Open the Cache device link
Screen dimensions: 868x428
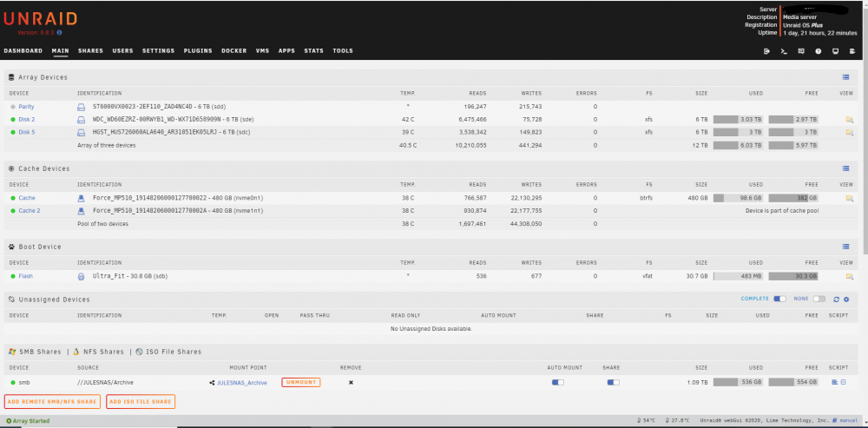pyautogui.click(x=27, y=198)
